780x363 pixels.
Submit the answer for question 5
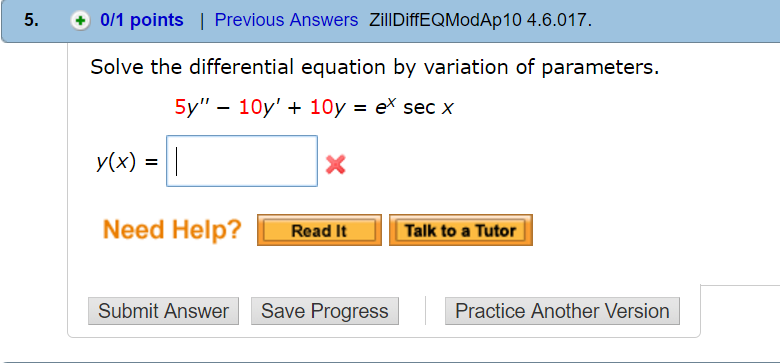[163, 311]
